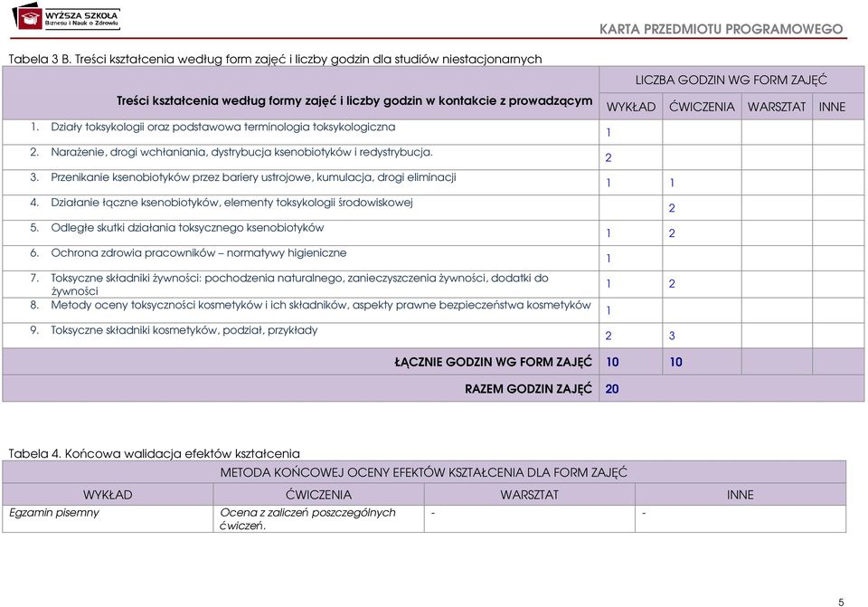Select row 3 'Przenikanie ksenobiotyków' text
The image size is (868, 607).
253,177
